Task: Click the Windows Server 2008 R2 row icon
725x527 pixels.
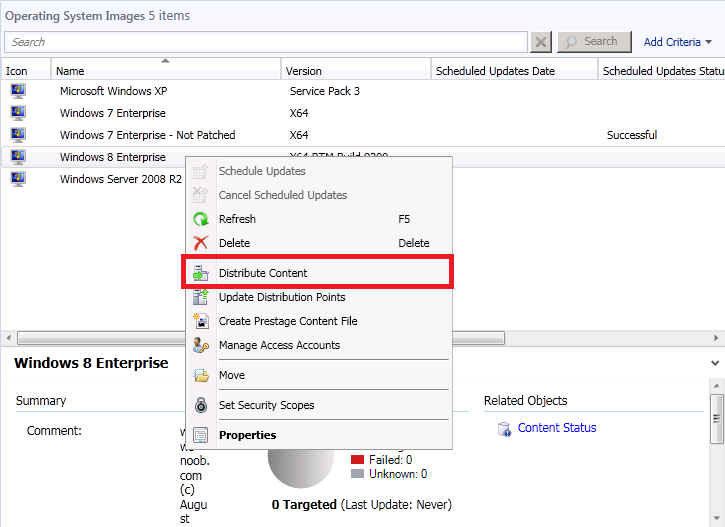Action: [x=18, y=179]
